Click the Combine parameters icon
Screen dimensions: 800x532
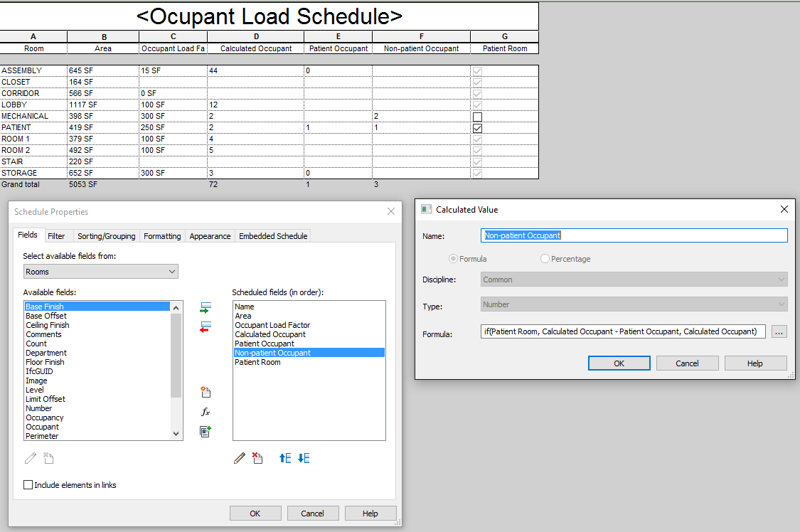coord(205,432)
